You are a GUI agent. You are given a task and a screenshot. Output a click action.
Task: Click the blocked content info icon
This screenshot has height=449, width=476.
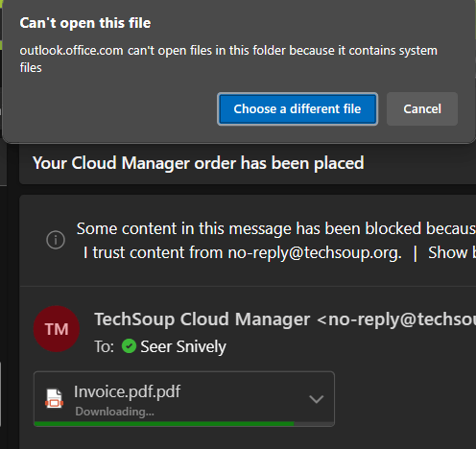[56, 240]
